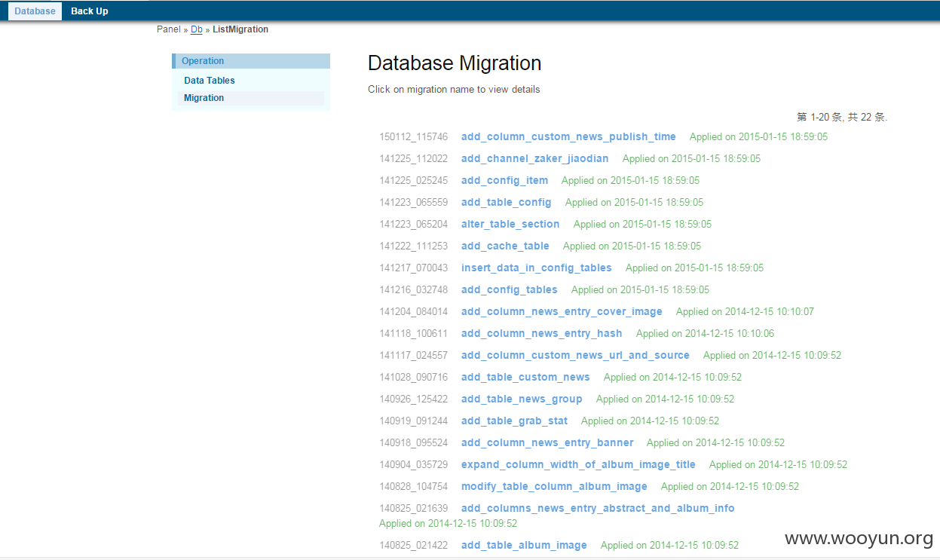Open add_table_album_image migration
Screen dimensions: 940x560
(x=524, y=545)
